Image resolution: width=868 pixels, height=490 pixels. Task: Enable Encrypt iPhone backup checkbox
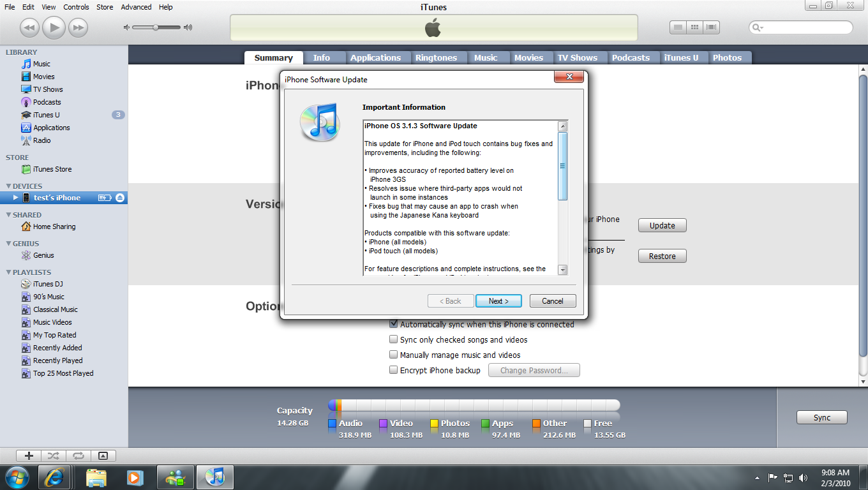coord(394,370)
